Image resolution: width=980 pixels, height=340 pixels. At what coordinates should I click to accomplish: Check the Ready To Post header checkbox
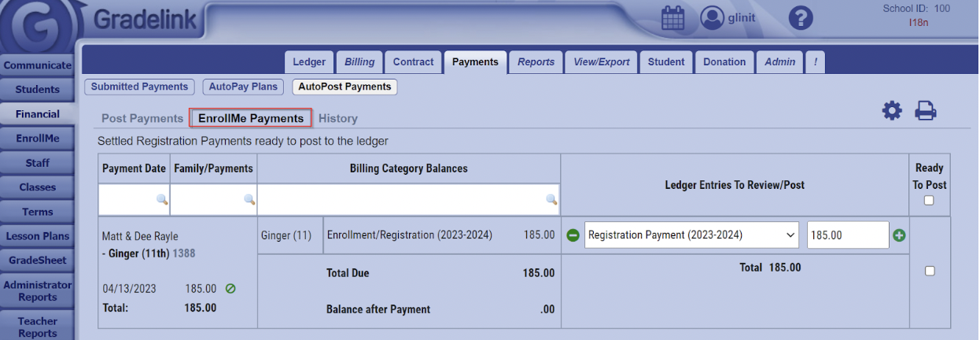(929, 201)
